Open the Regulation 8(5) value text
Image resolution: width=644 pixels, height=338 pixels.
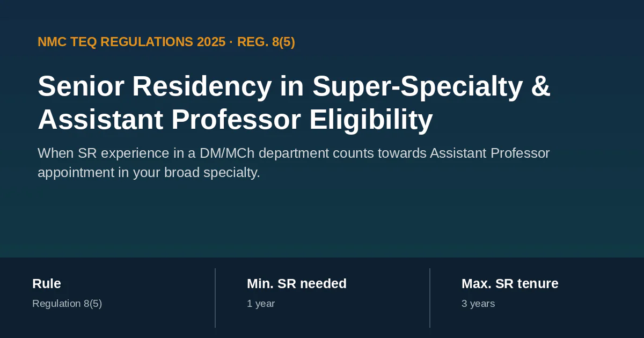[x=67, y=304]
